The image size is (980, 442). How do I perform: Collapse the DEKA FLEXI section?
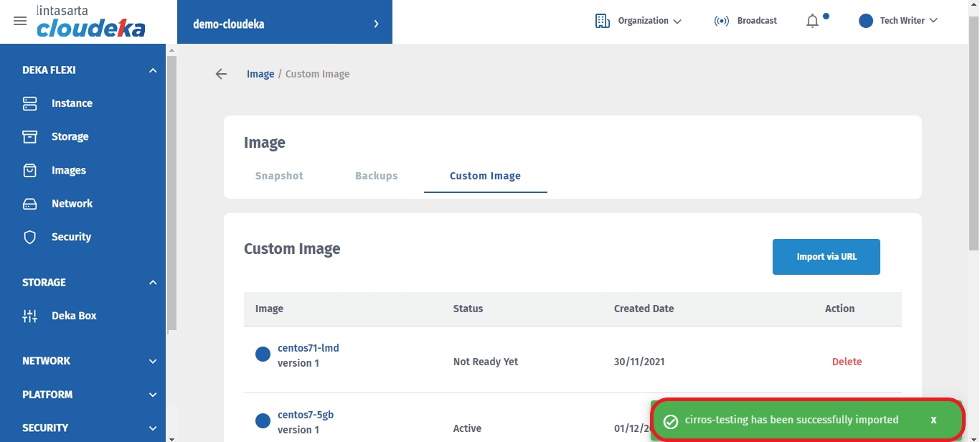click(x=152, y=70)
